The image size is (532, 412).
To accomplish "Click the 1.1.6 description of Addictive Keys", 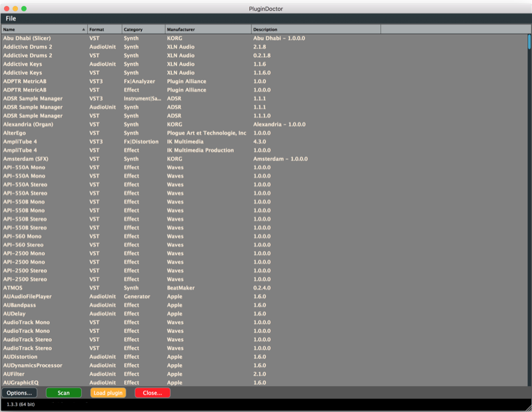I will (x=259, y=64).
